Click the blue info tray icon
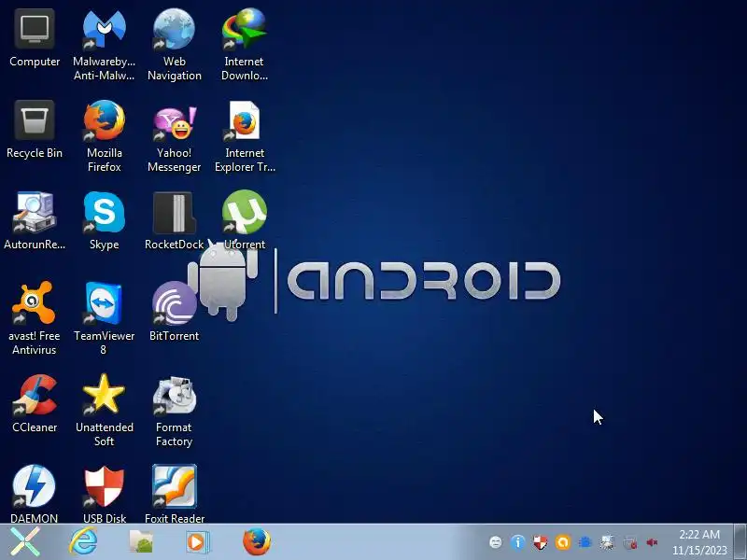Image resolution: width=747 pixels, height=560 pixels. point(518,542)
